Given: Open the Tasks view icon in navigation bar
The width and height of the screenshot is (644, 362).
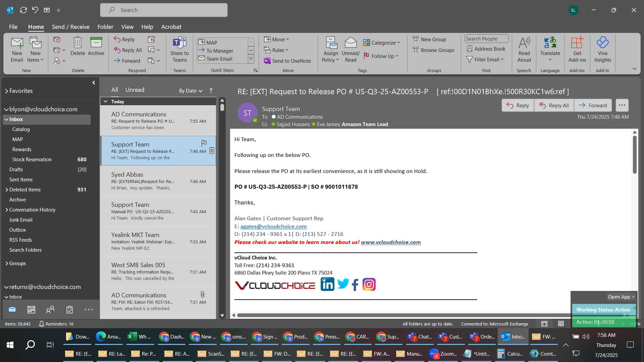Looking at the screenshot, I should pos(69,309).
